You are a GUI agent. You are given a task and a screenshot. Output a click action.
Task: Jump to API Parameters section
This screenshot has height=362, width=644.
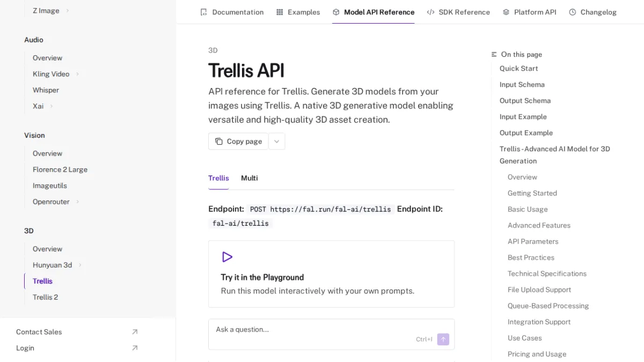(533, 241)
